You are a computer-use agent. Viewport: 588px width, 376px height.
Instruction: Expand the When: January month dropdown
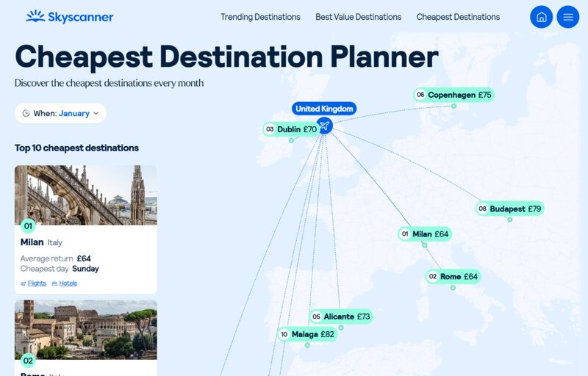pyautogui.click(x=60, y=113)
